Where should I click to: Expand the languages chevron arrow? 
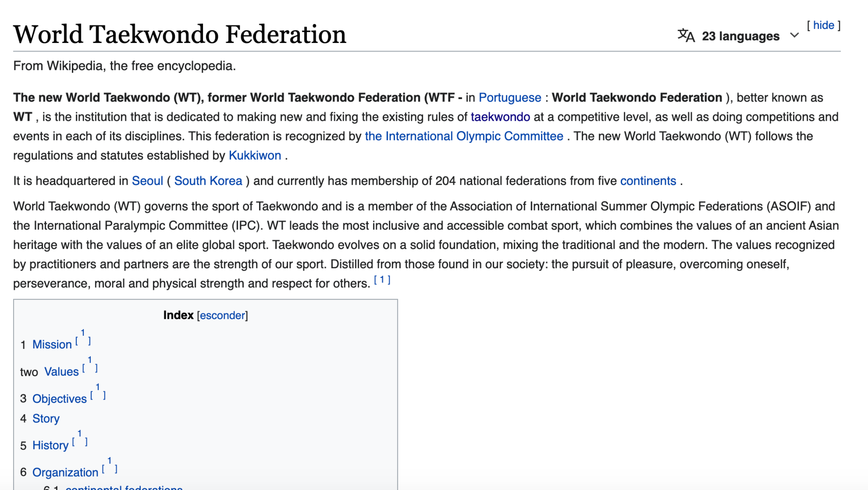coord(794,35)
